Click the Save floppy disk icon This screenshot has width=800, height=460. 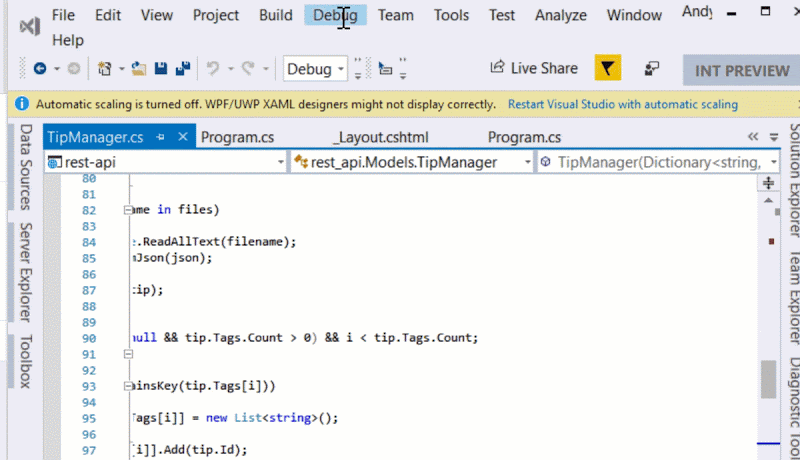161,68
